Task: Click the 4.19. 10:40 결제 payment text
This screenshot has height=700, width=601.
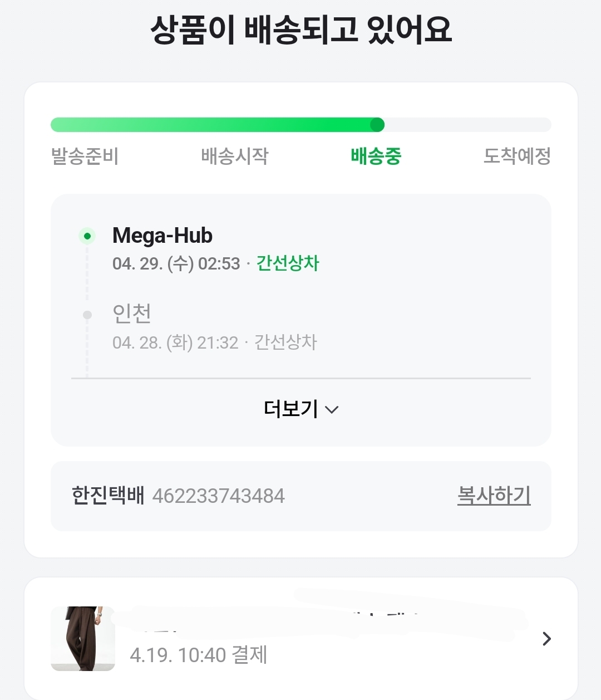Action: (199, 655)
